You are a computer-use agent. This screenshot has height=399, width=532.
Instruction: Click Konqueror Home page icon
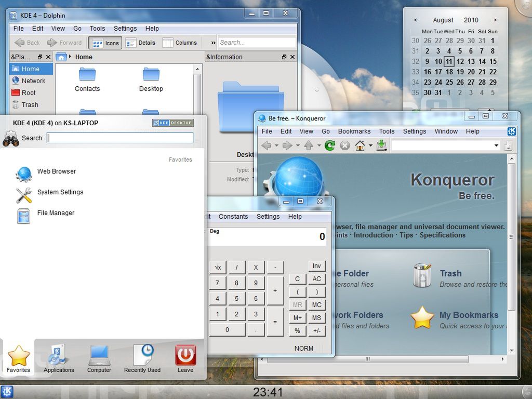coord(360,145)
